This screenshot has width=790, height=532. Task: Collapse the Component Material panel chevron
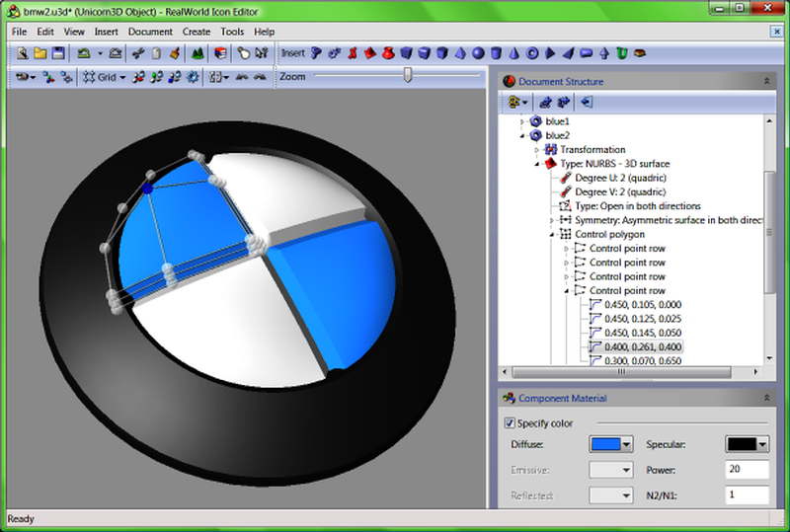(767, 398)
